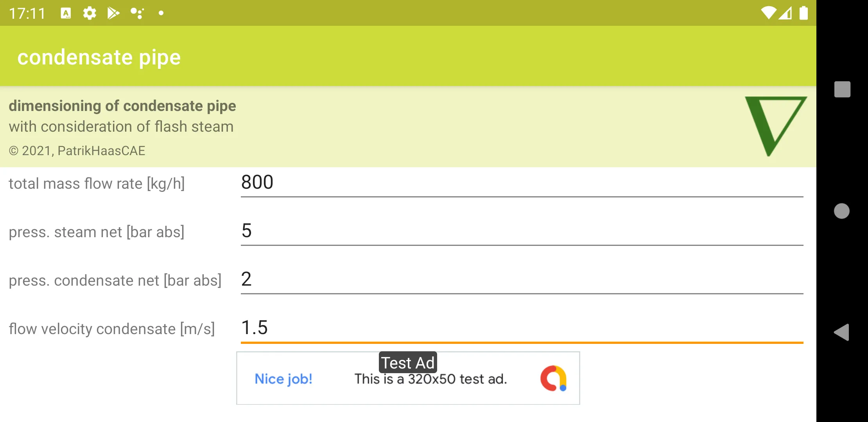
Task: Open the 'Nice job!' ad link
Action: point(283,379)
